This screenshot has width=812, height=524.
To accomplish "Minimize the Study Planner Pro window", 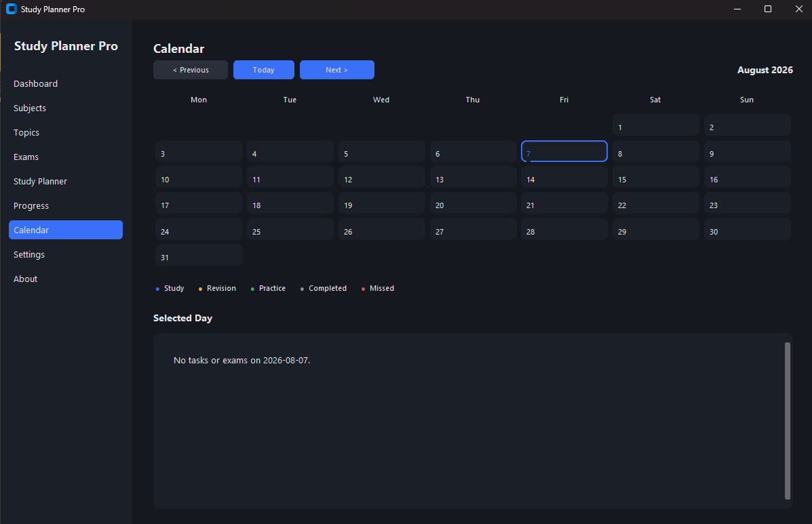I will [737, 9].
